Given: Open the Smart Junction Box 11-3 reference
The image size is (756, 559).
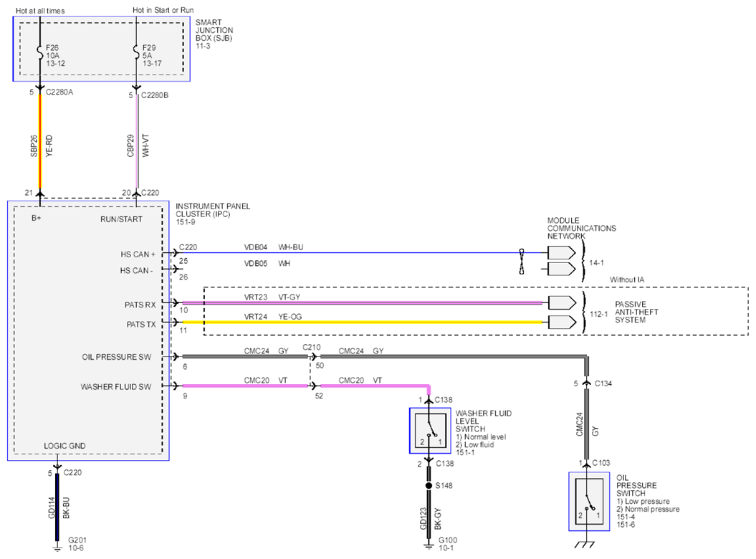Looking at the screenshot, I should click(x=203, y=46).
